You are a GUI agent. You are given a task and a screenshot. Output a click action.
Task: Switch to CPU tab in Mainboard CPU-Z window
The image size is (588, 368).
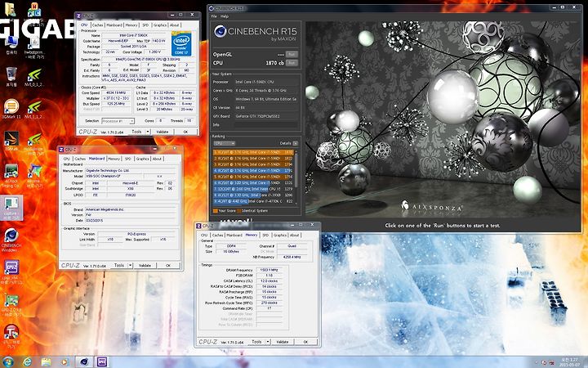pos(66,159)
